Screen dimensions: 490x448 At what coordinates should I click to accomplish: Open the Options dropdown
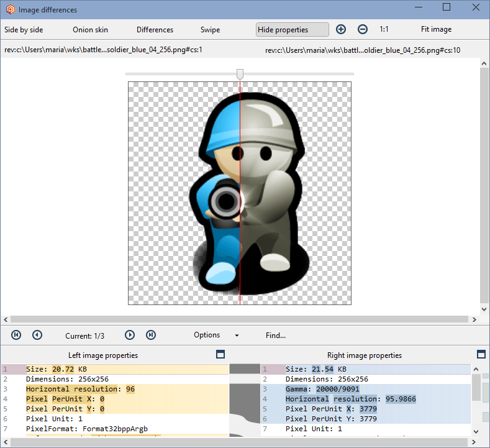(x=207, y=335)
